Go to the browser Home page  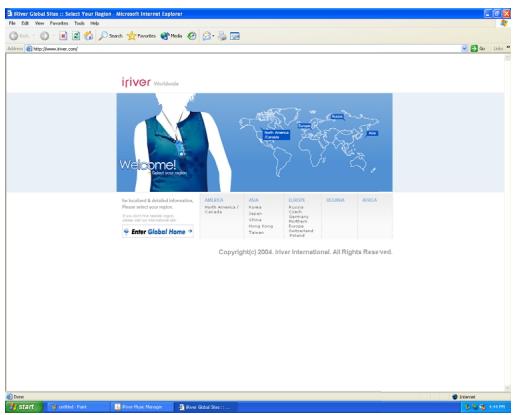click(89, 36)
